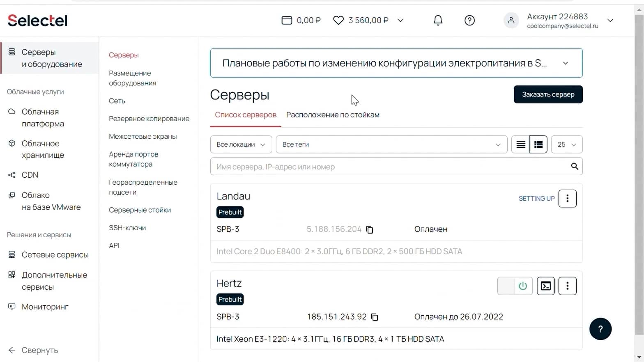Click Landau Prebuilt tag

point(230,212)
